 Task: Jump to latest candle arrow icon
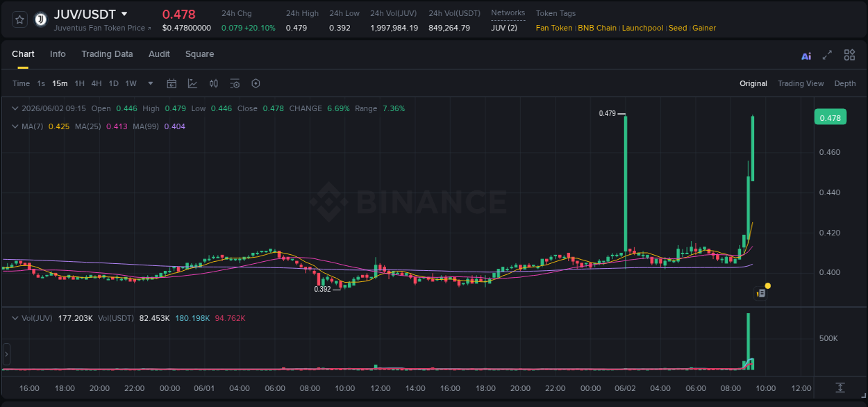(x=840, y=388)
